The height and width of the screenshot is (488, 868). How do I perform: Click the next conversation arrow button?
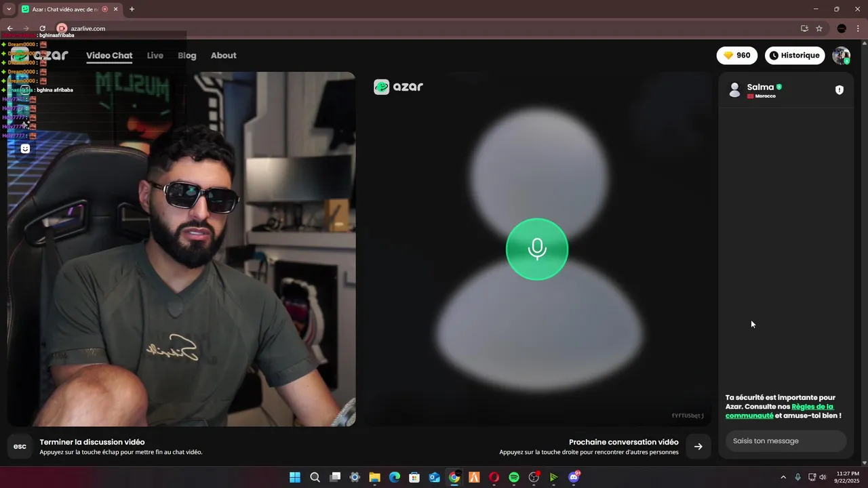(698, 447)
